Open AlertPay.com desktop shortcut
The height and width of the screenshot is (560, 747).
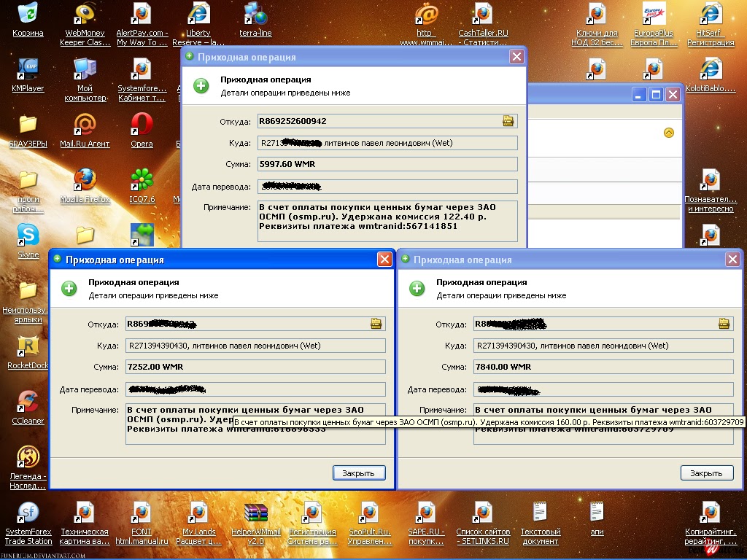coord(142,24)
